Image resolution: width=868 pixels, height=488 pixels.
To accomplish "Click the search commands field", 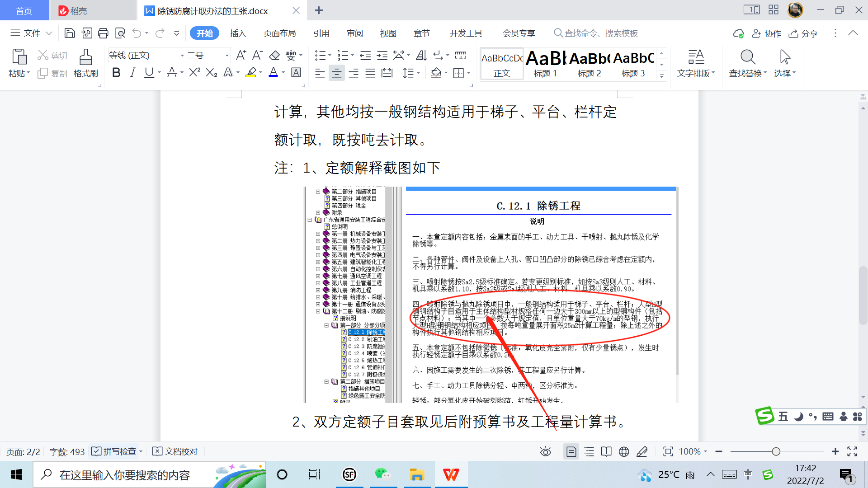I will [x=596, y=33].
